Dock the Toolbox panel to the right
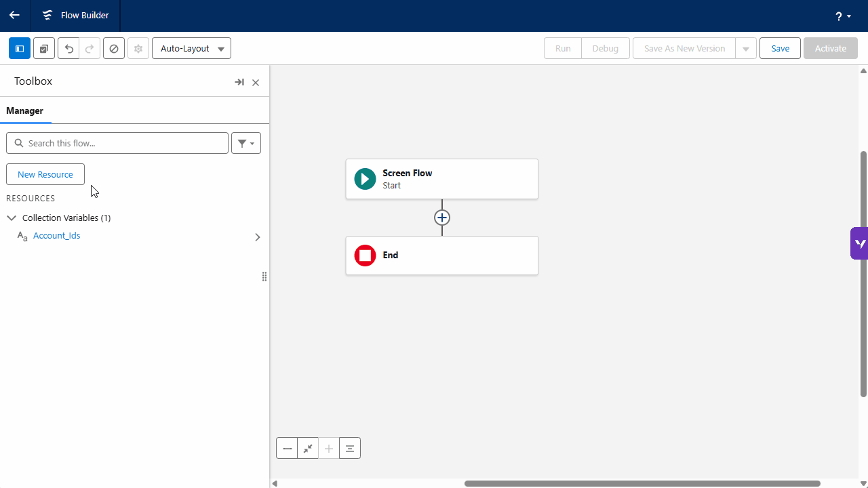 point(239,82)
